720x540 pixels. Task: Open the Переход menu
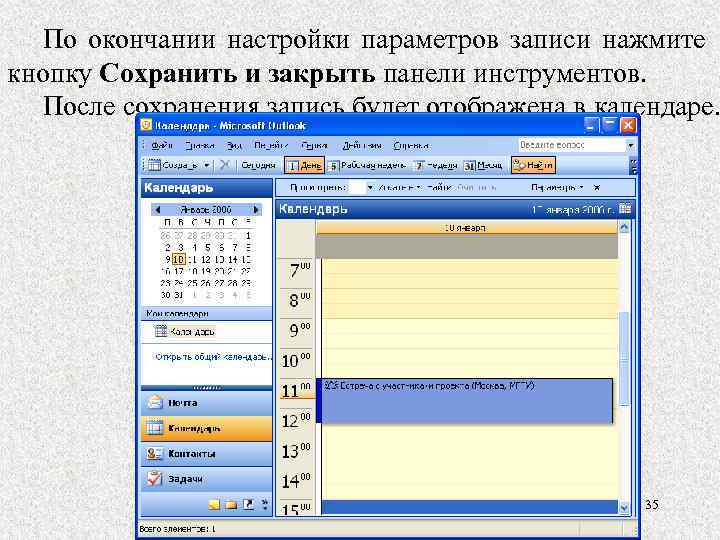(x=271, y=146)
